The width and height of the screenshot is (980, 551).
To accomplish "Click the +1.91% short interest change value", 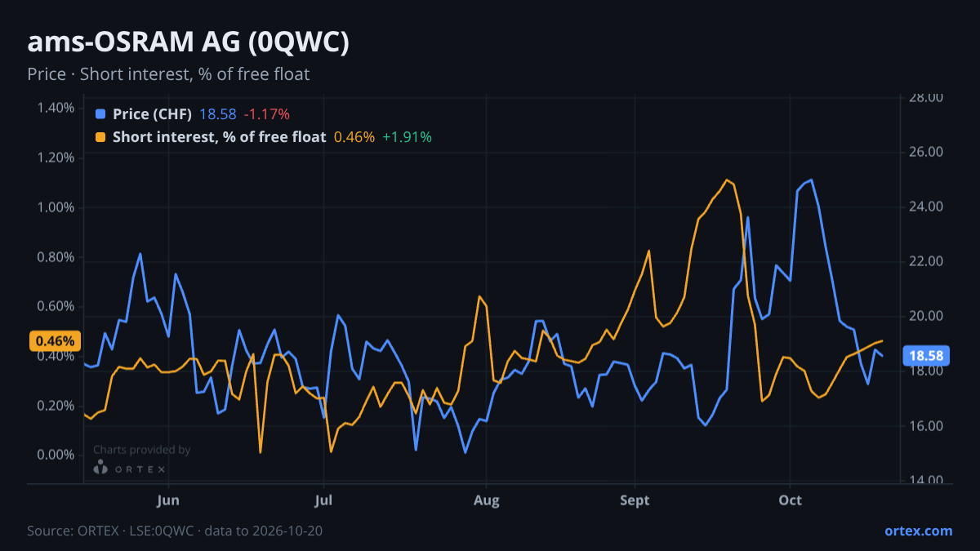I will [x=407, y=137].
